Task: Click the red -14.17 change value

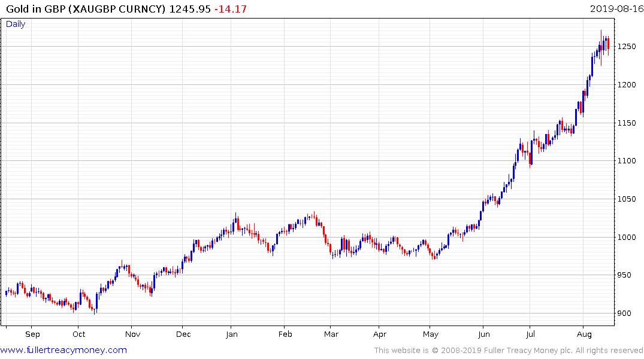Action: point(231,8)
